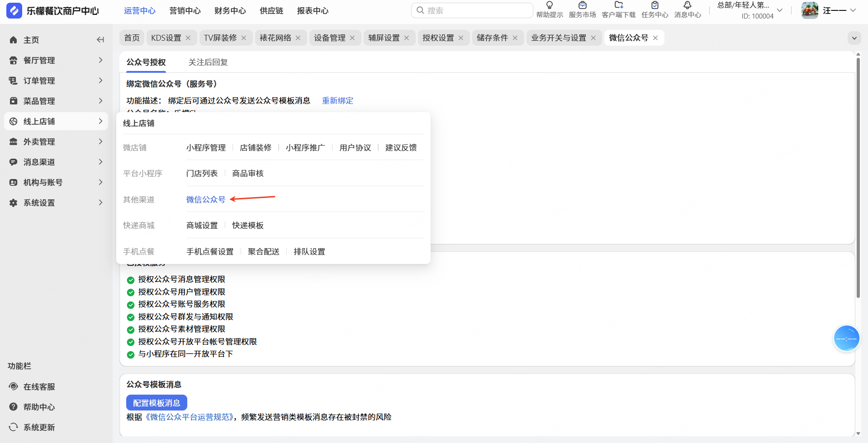Image resolution: width=868 pixels, height=443 pixels.
Task: Click the 重新绑定 link
Action: click(x=337, y=101)
